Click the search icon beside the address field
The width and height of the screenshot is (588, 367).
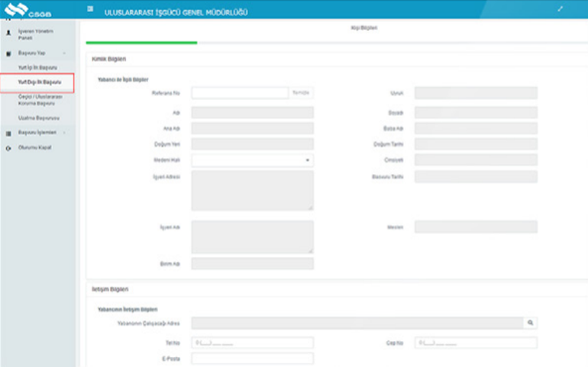coord(531,324)
